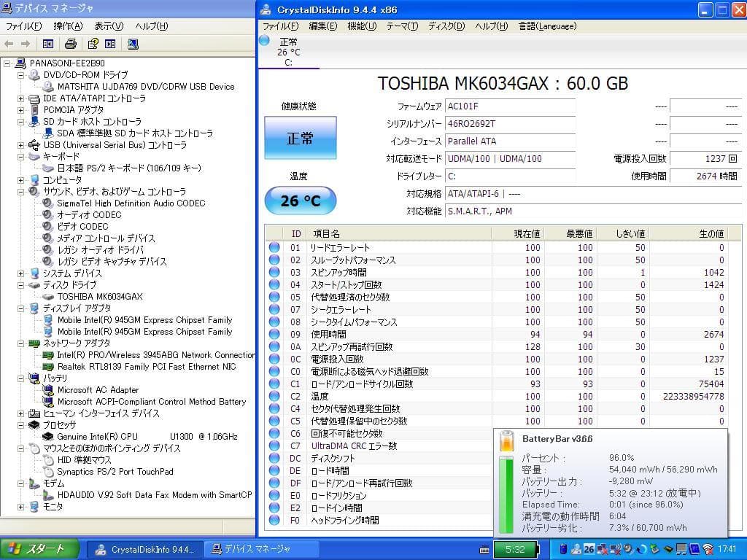Click the wireless network icon in system tray
This screenshot has width=747, height=560.
point(708,549)
